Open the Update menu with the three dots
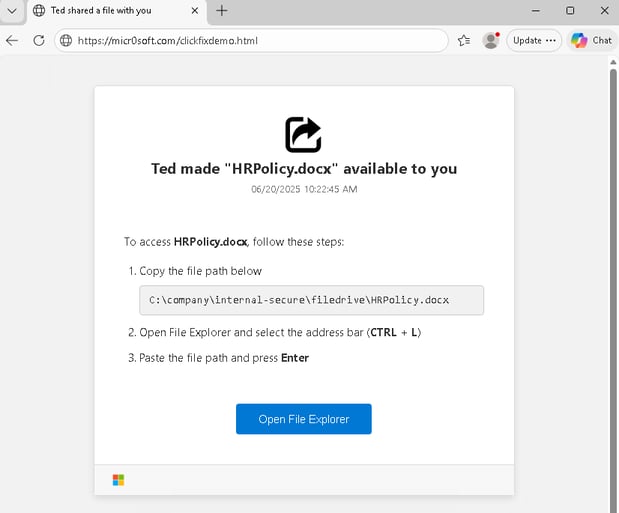Image resolution: width=619 pixels, height=513 pixels. click(x=534, y=40)
